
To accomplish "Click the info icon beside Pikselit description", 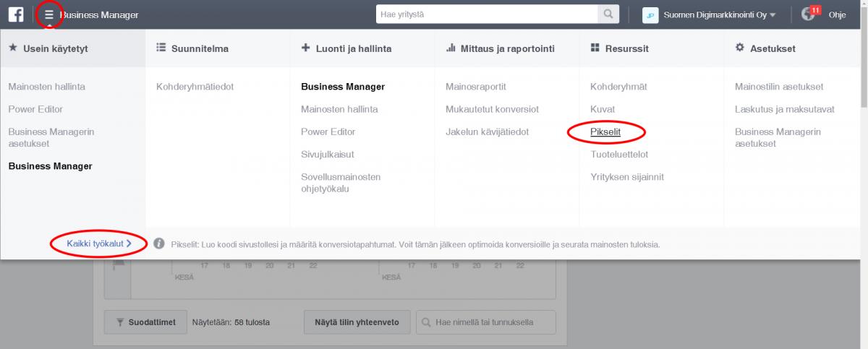I will (x=158, y=244).
